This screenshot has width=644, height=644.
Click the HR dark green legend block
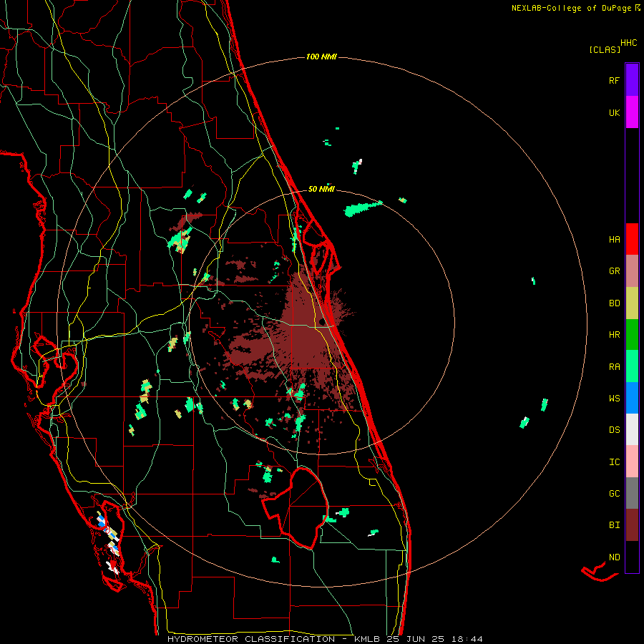coord(632,335)
